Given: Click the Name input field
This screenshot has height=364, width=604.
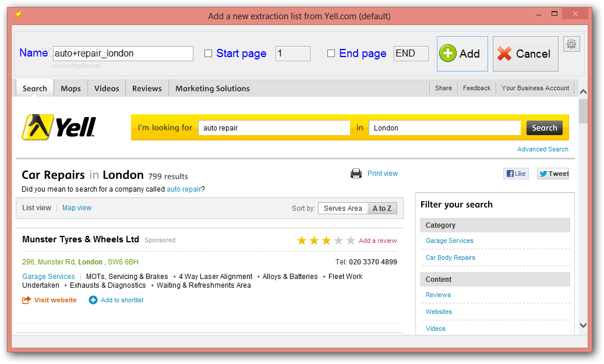Looking at the screenshot, I should point(123,54).
